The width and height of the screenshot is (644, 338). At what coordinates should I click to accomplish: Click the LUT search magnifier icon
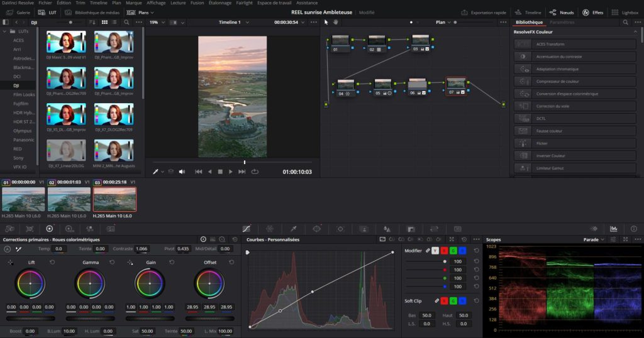pos(126,22)
